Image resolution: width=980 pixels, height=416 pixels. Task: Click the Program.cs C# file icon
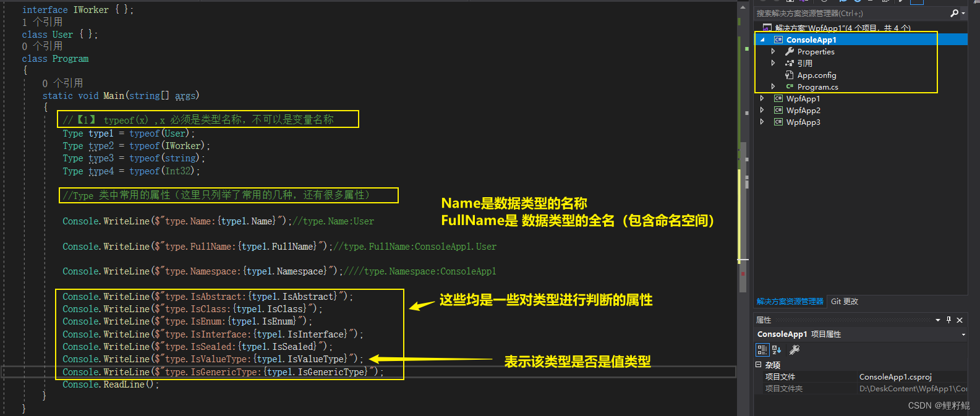tap(790, 87)
